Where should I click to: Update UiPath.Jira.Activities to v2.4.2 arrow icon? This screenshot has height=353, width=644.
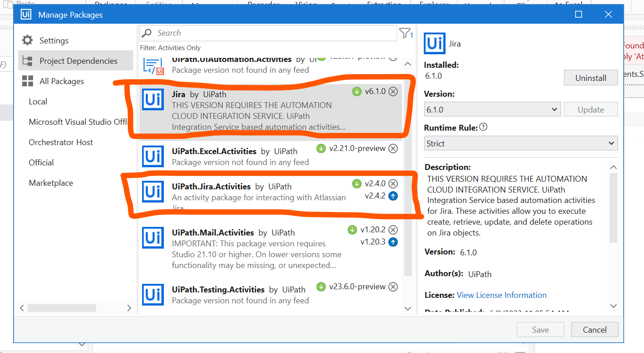[x=393, y=196]
